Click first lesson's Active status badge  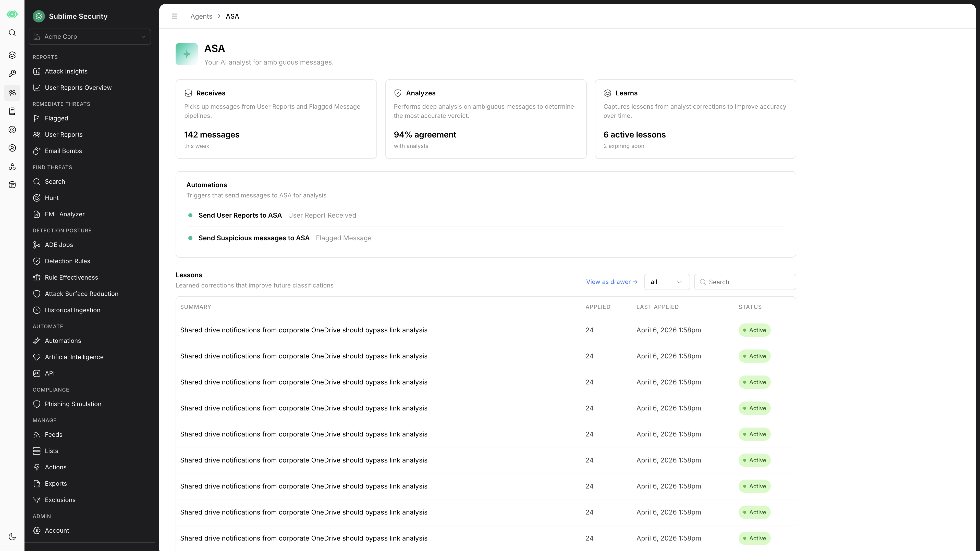pyautogui.click(x=754, y=330)
